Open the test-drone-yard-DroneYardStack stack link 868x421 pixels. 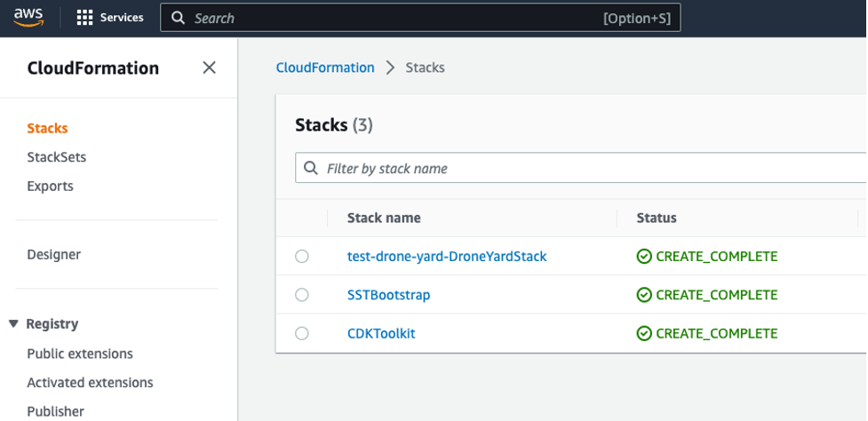pos(446,257)
